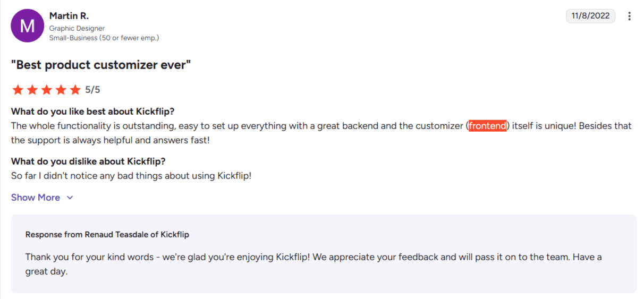Click the fifth rating star
Image resolution: width=644 pixels, height=299 pixels.
pyautogui.click(x=75, y=90)
